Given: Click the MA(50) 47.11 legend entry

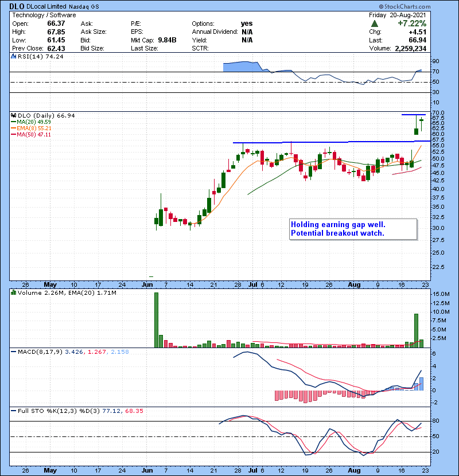Looking at the screenshot, I should click(30, 134).
